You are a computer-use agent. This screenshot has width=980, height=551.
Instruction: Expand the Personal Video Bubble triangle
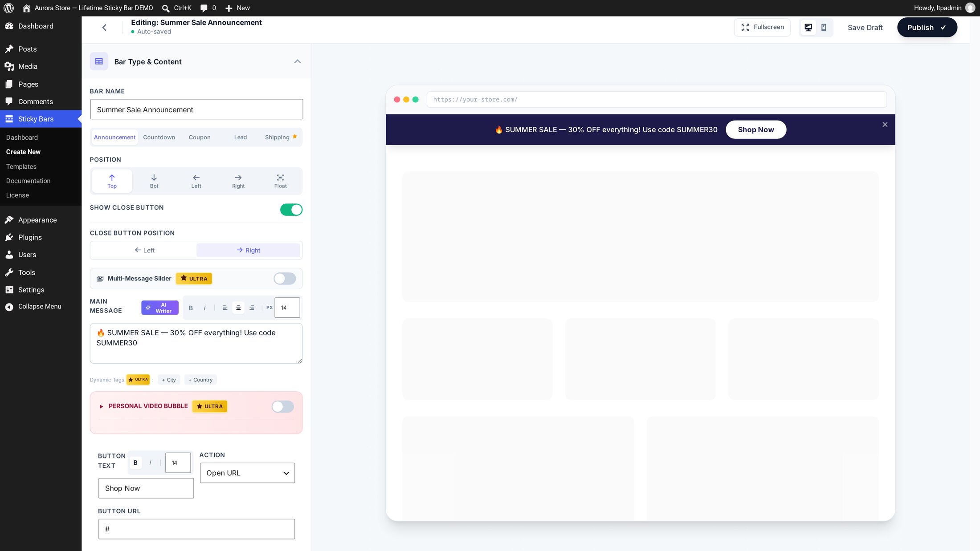click(x=101, y=406)
